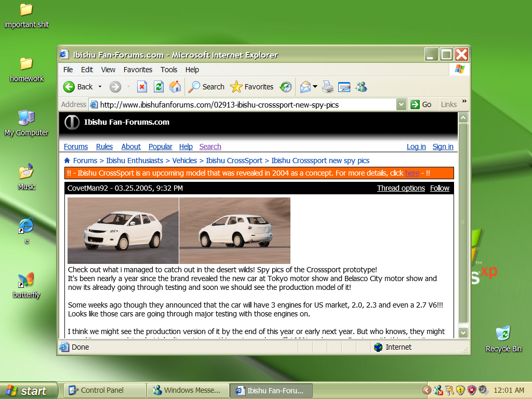Open the About nav link

point(131,147)
